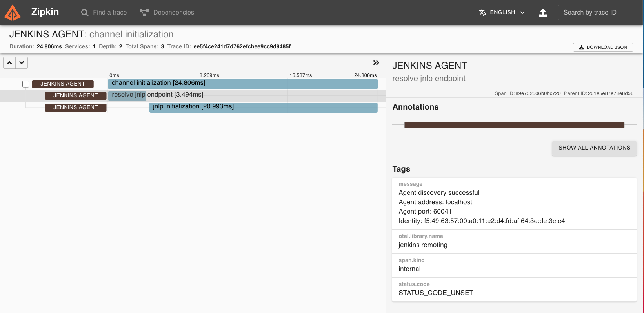This screenshot has height=313, width=644.
Task: Click the Zipkin logo icon
Action: (x=13, y=13)
